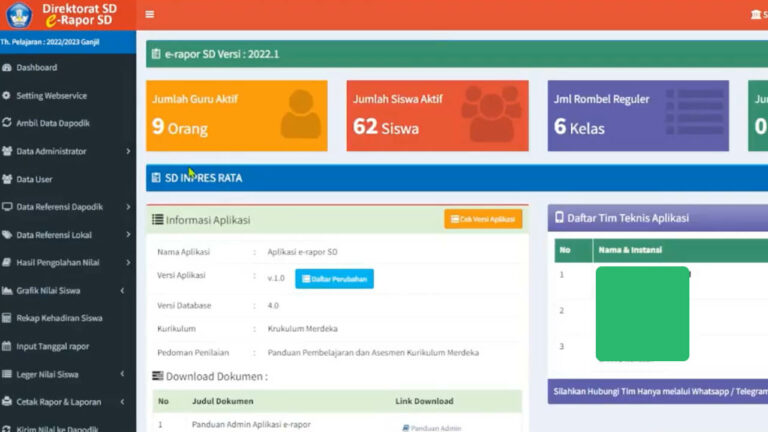Click the Jumlah Guru Aktif orange card
The image size is (768, 432).
[x=236, y=116]
